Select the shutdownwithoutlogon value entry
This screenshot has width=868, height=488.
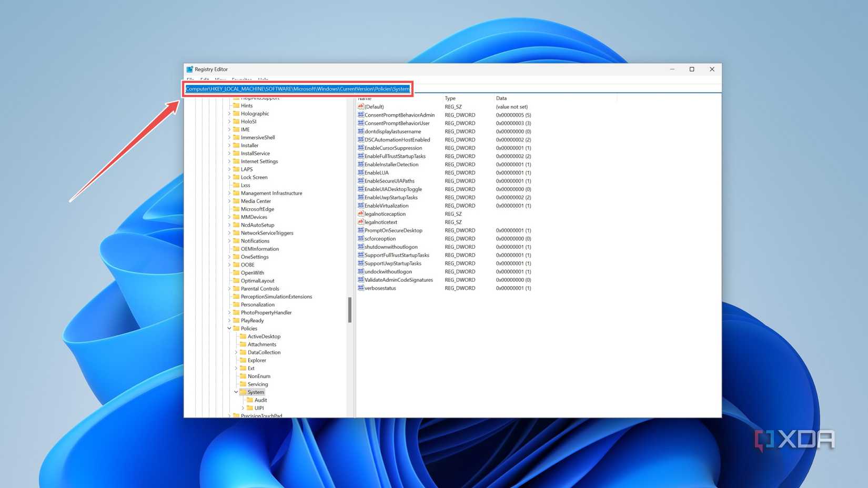click(391, 247)
